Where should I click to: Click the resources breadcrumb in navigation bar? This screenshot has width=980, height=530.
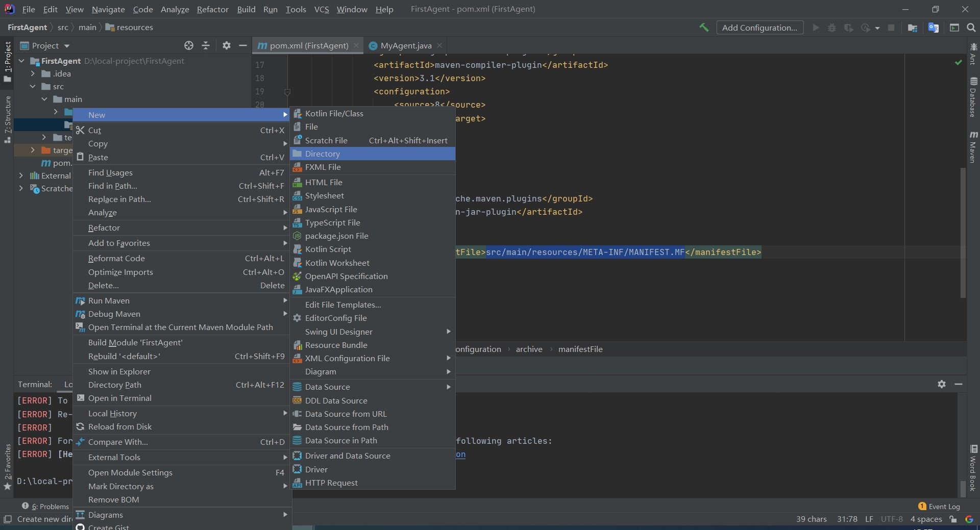pyautogui.click(x=129, y=27)
